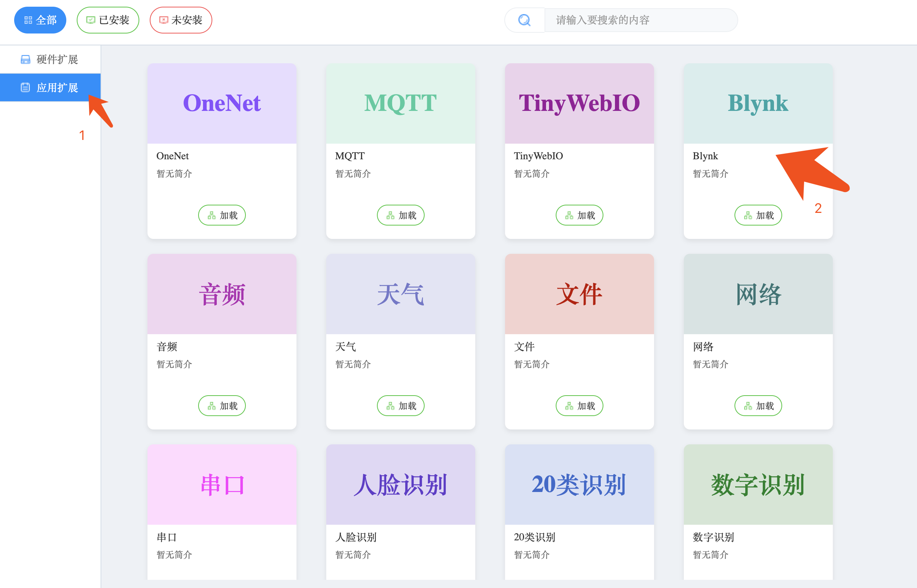The image size is (917, 588).
Task: Open the 数字识别 card banner
Action: pos(758,485)
